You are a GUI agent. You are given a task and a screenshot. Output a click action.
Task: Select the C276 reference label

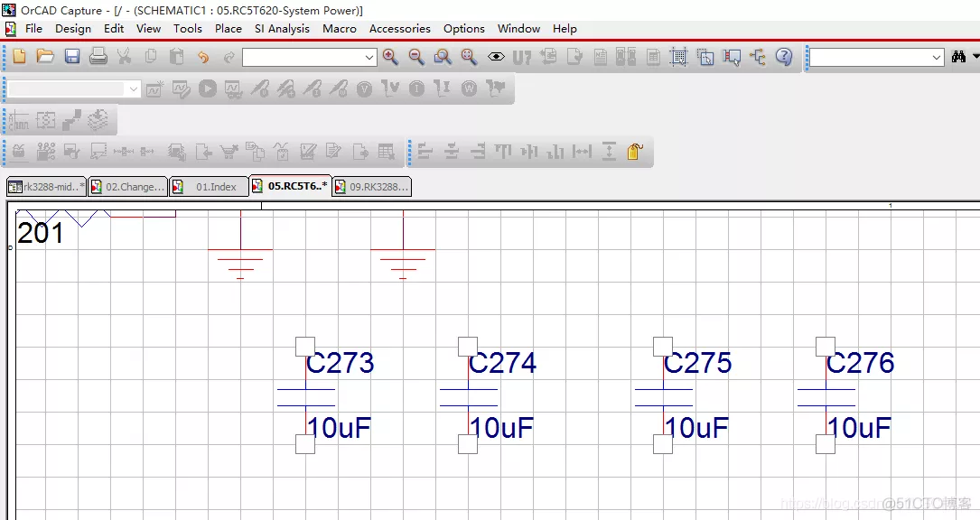(861, 363)
